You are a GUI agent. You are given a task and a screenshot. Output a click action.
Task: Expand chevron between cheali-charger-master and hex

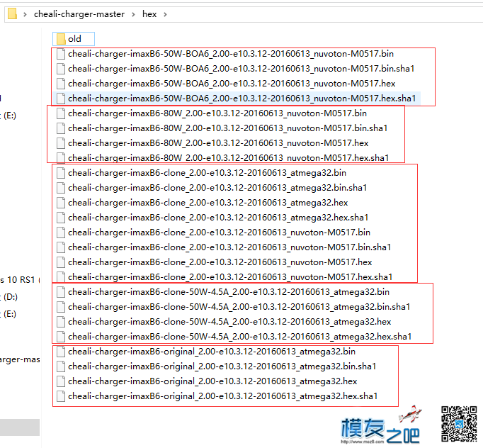[133, 14]
